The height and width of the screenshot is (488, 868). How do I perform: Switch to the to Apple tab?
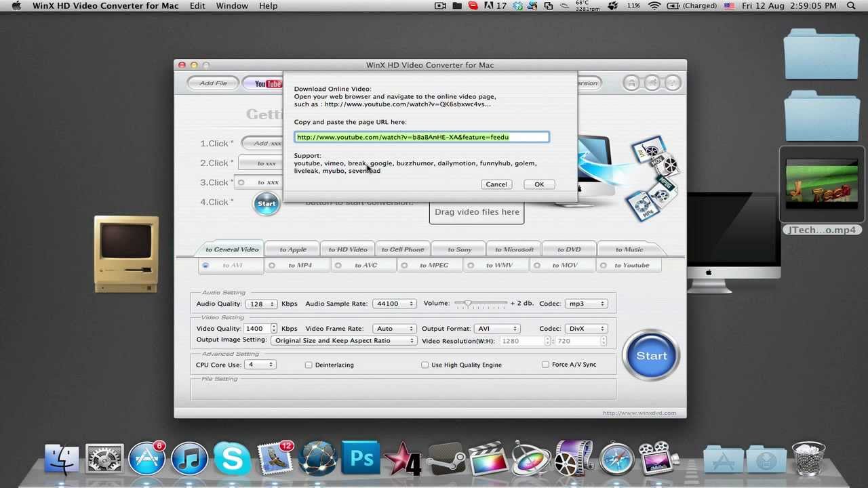293,249
